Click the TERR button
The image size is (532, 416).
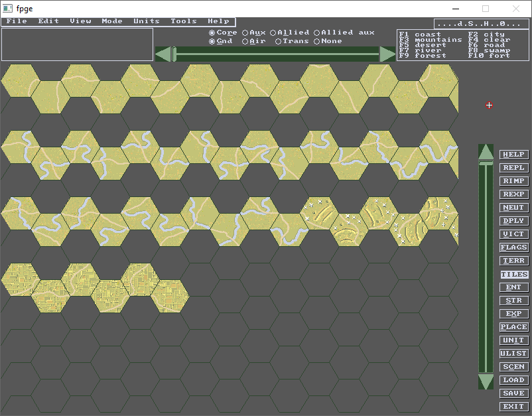pyautogui.click(x=513, y=261)
